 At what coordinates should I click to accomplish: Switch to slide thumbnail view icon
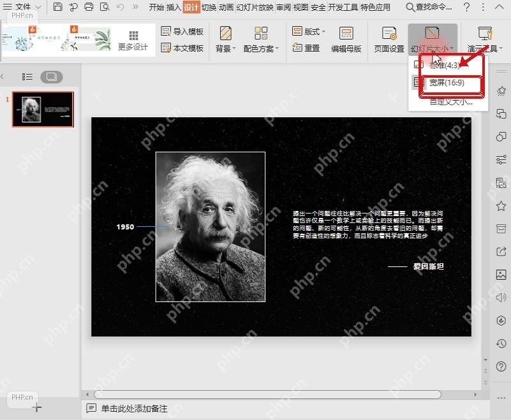[52, 77]
